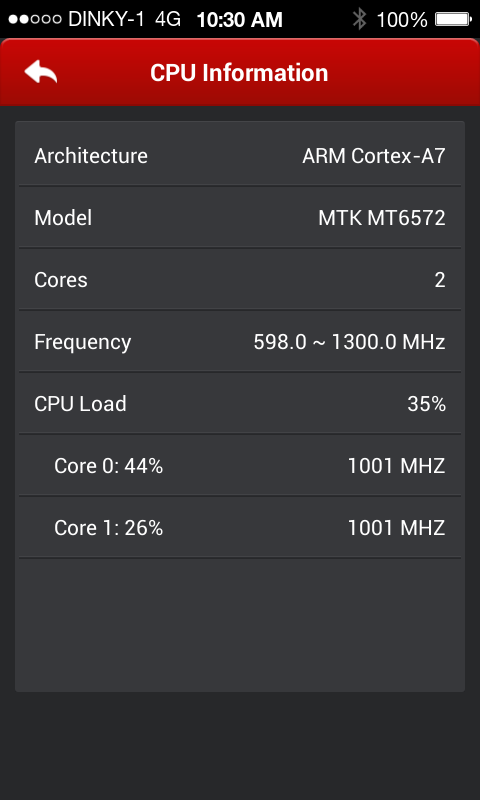480x800 pixels.
Task: Select the CPU Information title
Action: click(239, 72)
